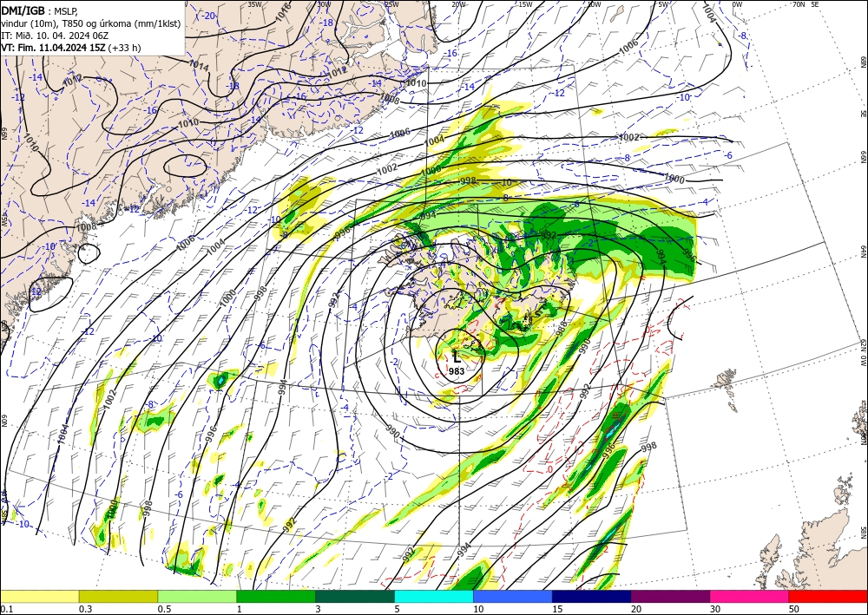Click the 'DMI/IGB : MSLP,' title text
Screen dimensions: 868x615
(x=40, y=11)
